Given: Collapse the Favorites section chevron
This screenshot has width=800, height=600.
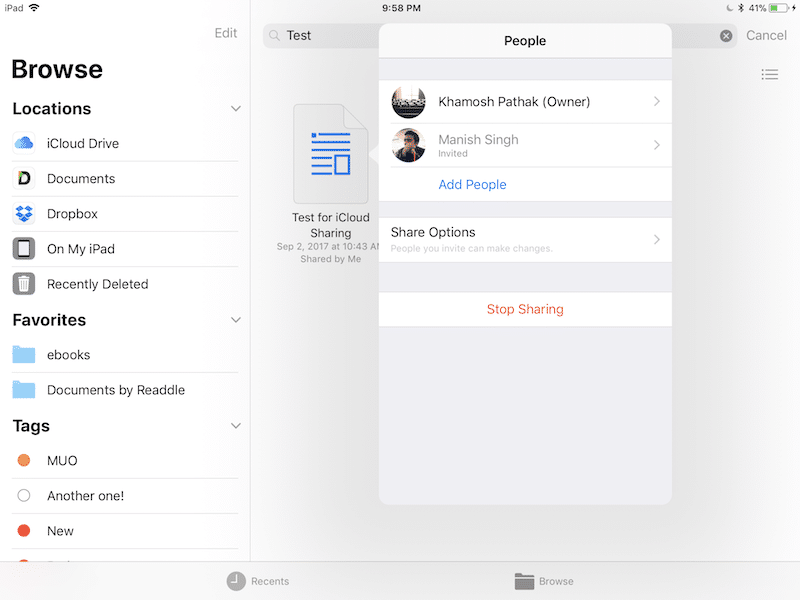Looking at the screenshot, I should (236, 320).
